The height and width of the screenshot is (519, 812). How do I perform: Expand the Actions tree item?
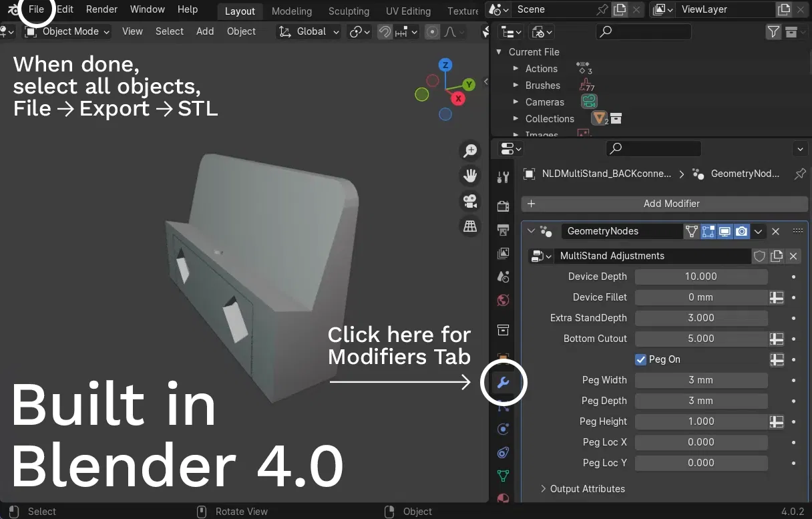click(516, 69)
